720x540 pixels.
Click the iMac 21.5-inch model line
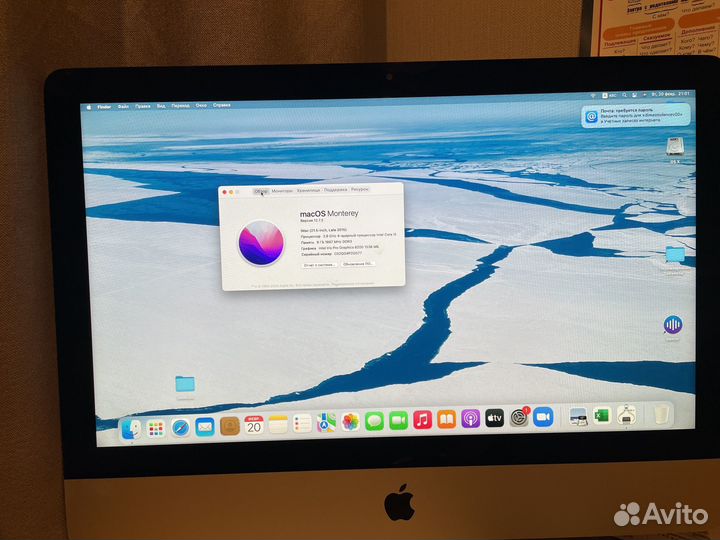(x=324, y=230)
